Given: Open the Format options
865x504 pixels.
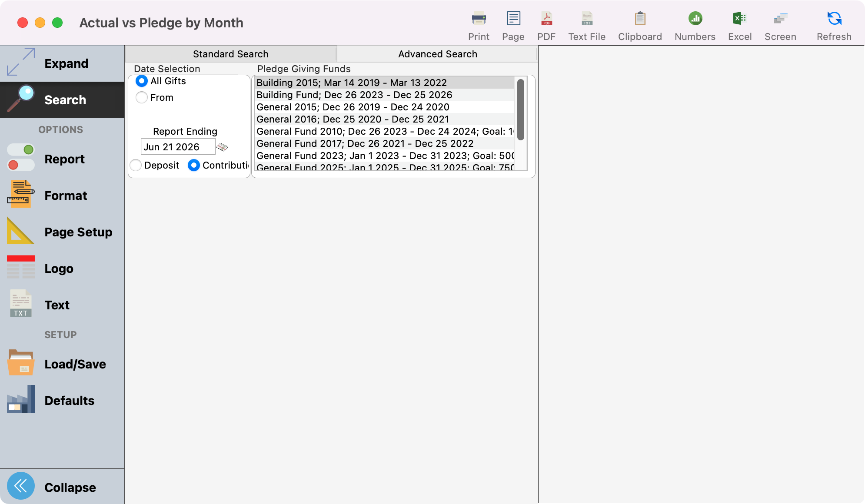Looking at the screenshot, I should (x=62, y=196).
